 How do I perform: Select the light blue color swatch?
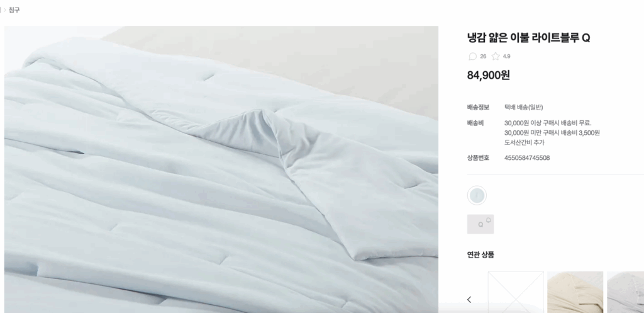click(477, 195)
